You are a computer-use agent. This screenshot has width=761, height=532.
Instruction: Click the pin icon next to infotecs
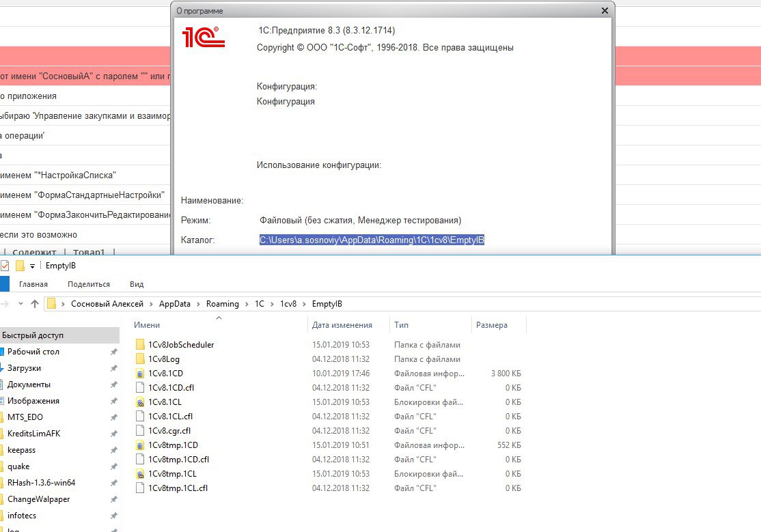point(113,516)
